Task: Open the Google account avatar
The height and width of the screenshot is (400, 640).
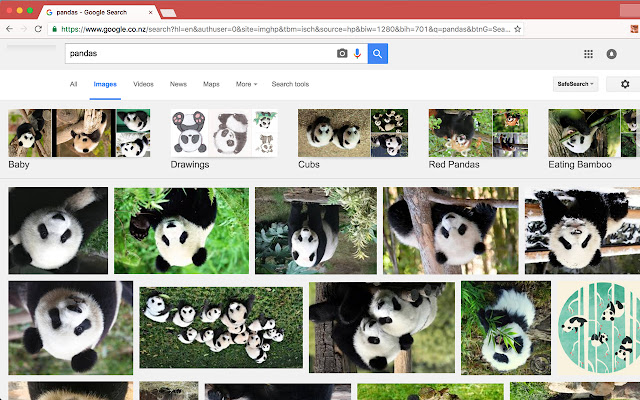Action: pos(611,54)
